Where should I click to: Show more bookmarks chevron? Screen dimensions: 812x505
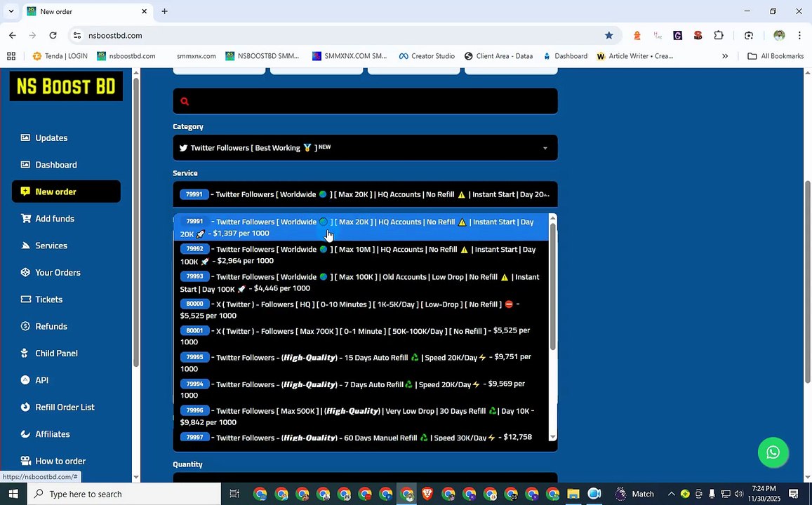point(725,56)
